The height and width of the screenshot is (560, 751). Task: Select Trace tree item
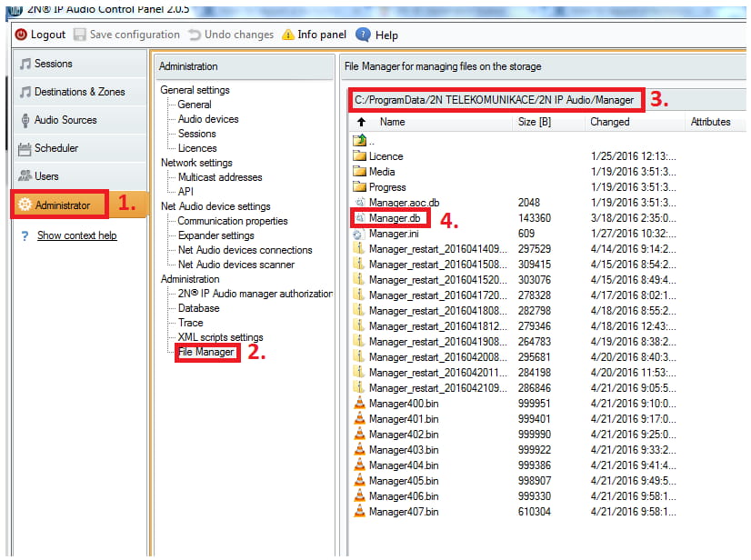tap(191, 323)
